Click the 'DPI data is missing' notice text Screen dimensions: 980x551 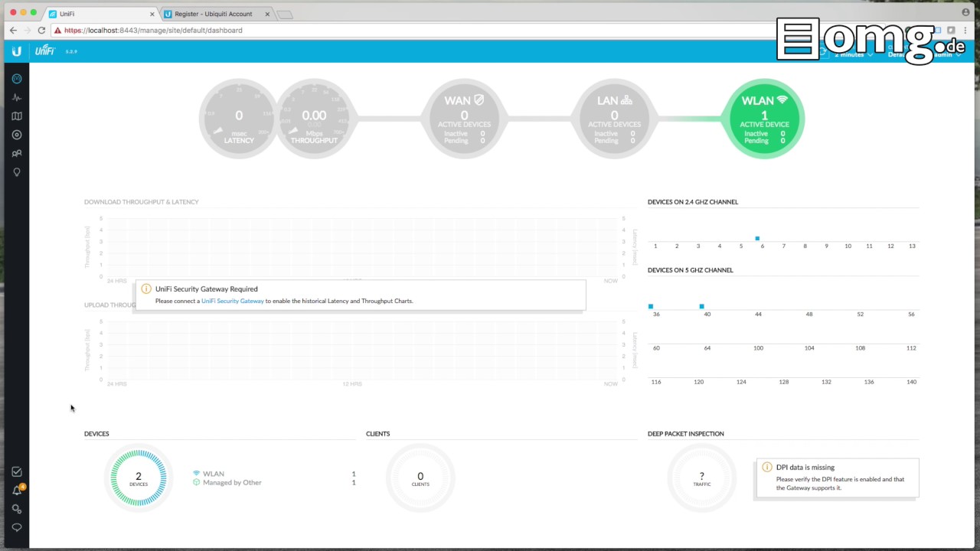click(x=805, y=467)
